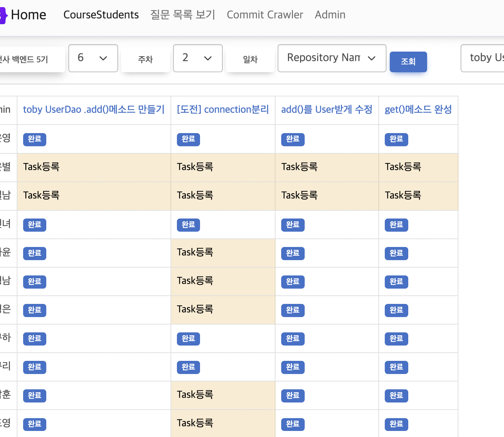Open the Commit Crawler page
Viewport: 504px width, 437px height.
[265, 15]
